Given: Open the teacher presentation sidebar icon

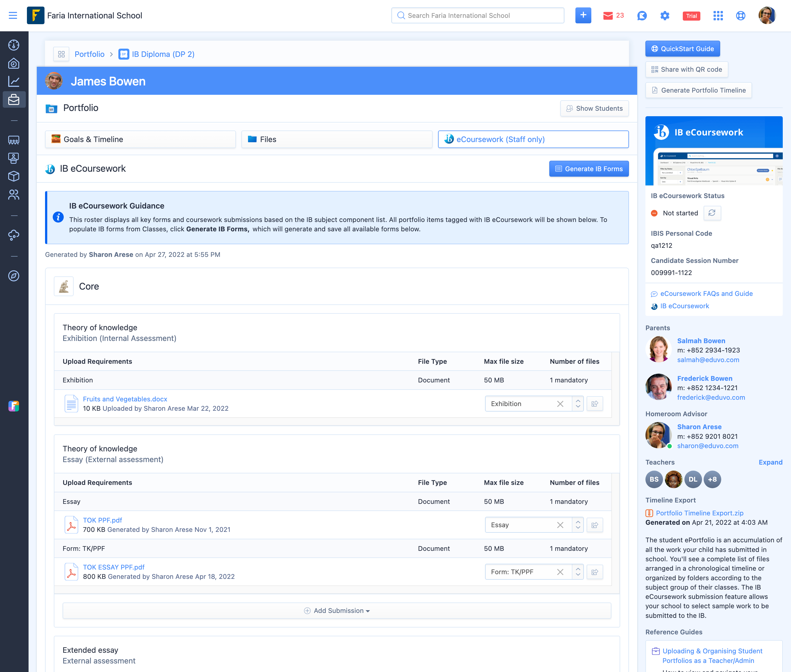Looking at the screenshot, I should [14, 158].
